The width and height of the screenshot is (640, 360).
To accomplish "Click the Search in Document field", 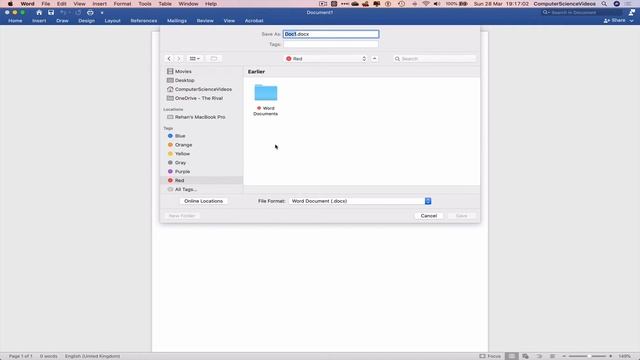I will tap(580, 13).
